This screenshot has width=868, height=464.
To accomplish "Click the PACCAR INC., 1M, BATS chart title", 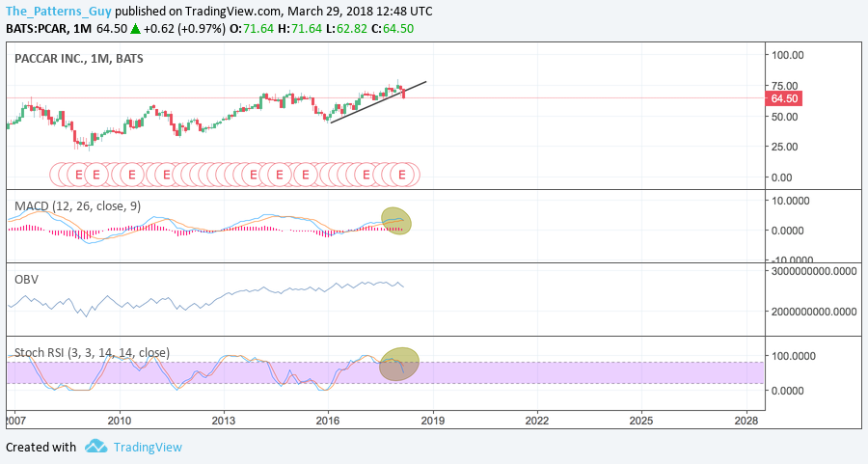I will tap(79, 59).
